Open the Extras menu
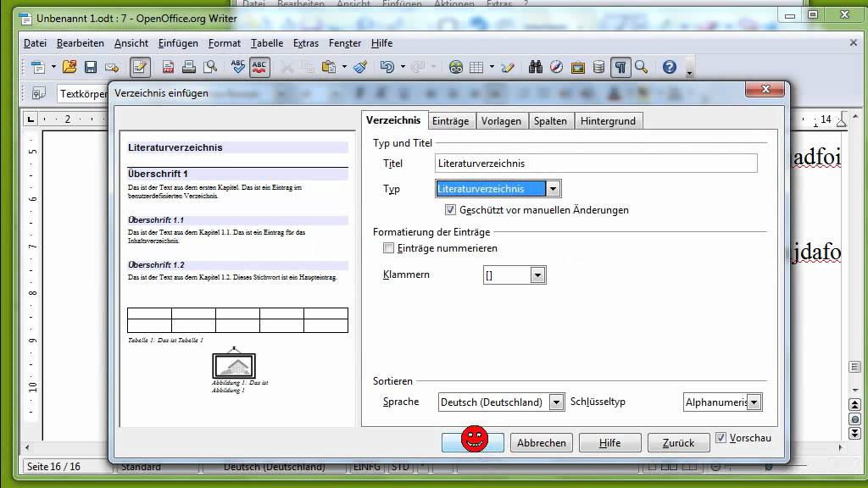The image size is (868, 488). point(305,43)
